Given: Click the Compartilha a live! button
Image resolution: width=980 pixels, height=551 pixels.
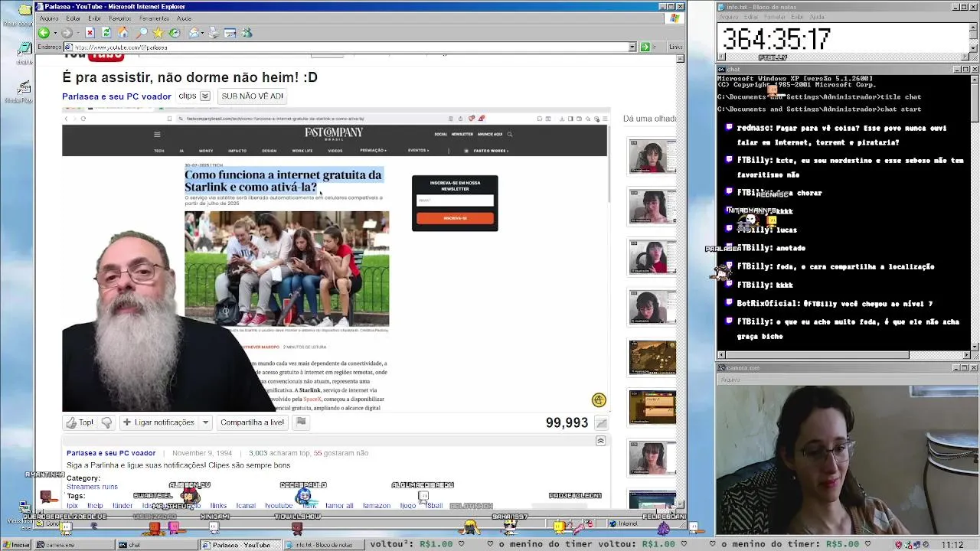Looking at the screenshot, I should [252, 422].
